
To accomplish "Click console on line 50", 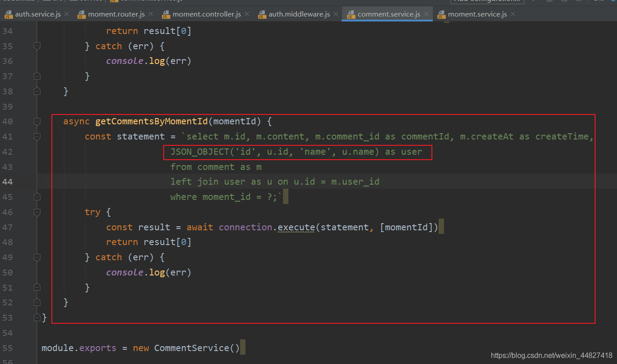I will (x=124, y=272).
